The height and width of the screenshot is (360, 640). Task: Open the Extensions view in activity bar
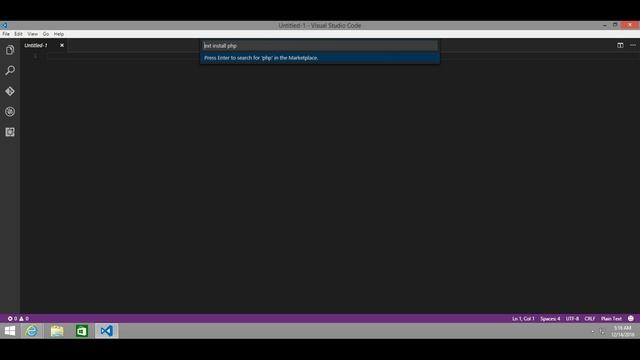click(10, 132)
